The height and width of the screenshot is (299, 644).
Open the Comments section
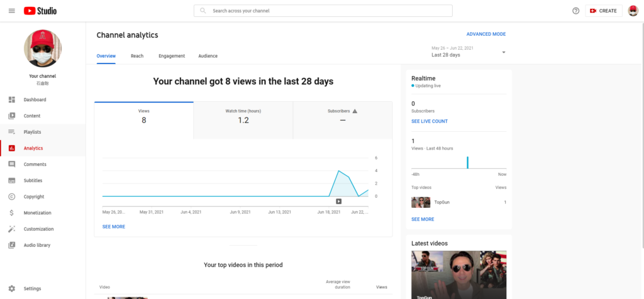tap(35, 165)
